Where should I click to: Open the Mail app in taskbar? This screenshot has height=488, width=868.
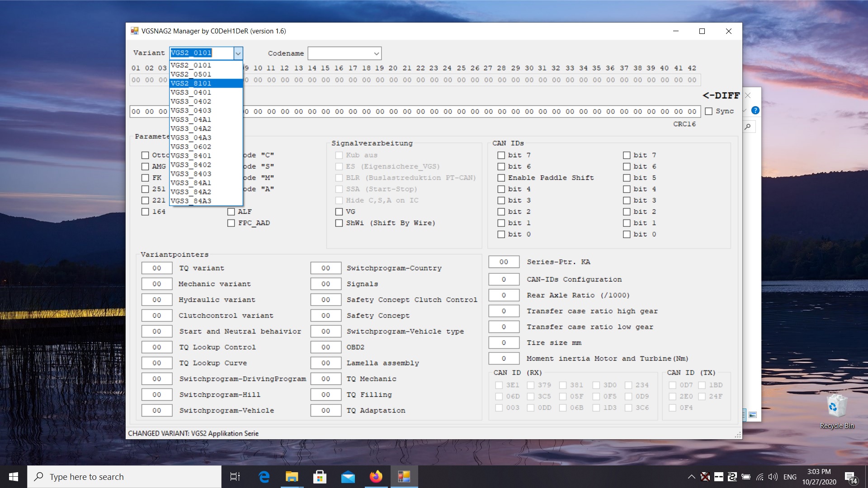[348, 477]
